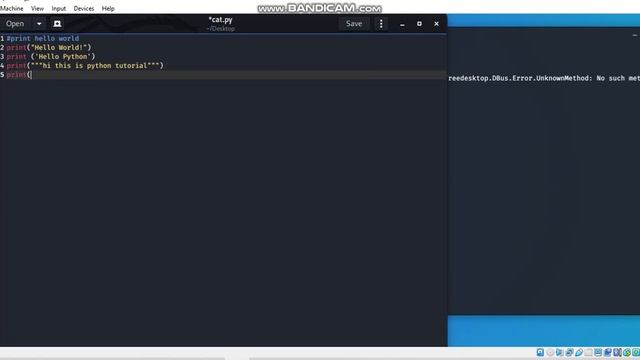Screen dimensions: 640x360
Task: Place cursor on line 5 after print(
Action: tap(31, 75)
